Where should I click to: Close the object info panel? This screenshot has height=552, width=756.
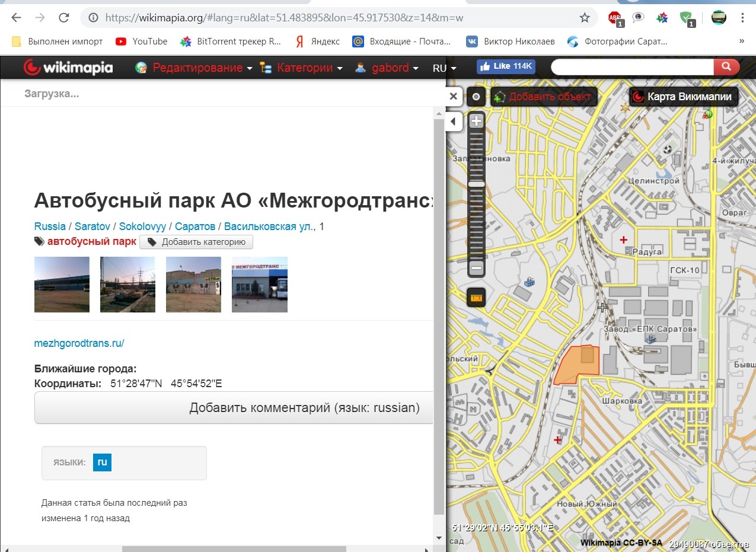(453, 96)
